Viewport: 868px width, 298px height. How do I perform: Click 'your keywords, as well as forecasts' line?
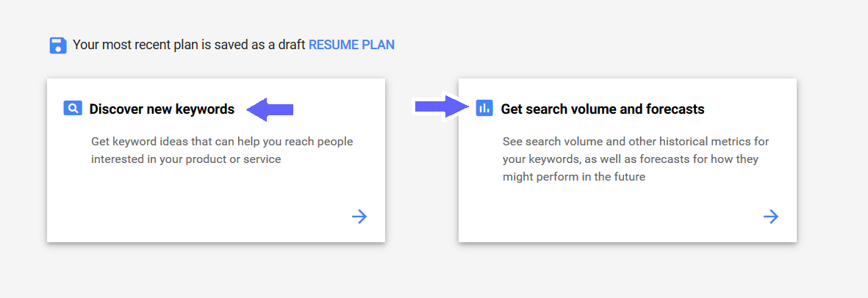(631, 160)
